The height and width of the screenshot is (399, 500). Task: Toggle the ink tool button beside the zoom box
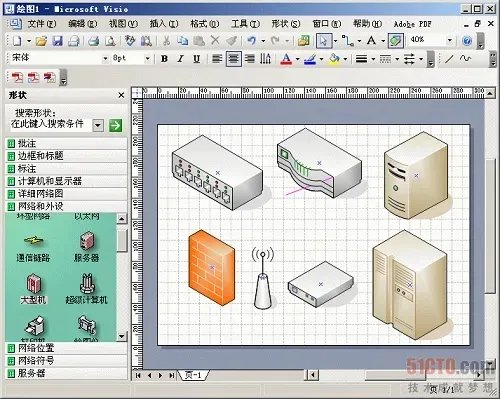(396, 41)
